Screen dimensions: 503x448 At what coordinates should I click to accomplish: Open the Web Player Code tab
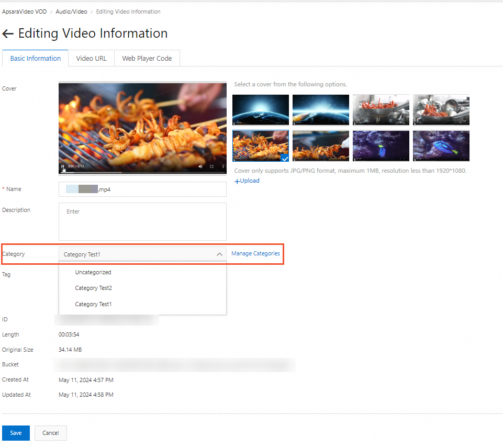pos(147,59)
